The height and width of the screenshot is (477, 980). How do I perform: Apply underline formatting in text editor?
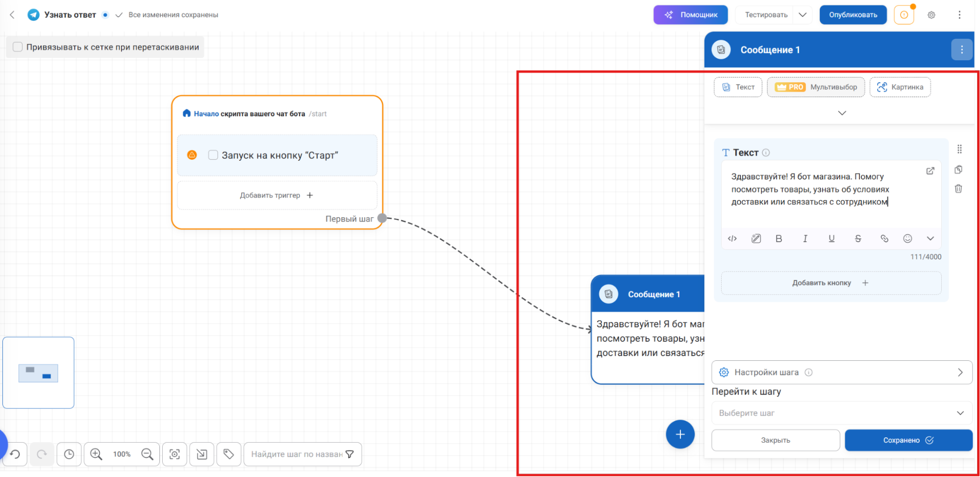coord(831,239)
